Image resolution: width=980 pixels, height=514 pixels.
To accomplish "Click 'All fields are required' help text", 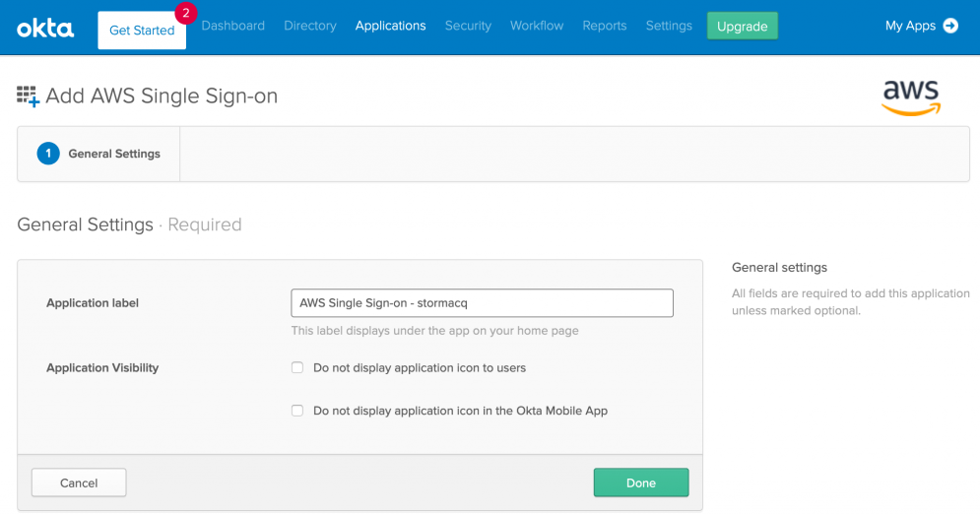I will 851,301.
